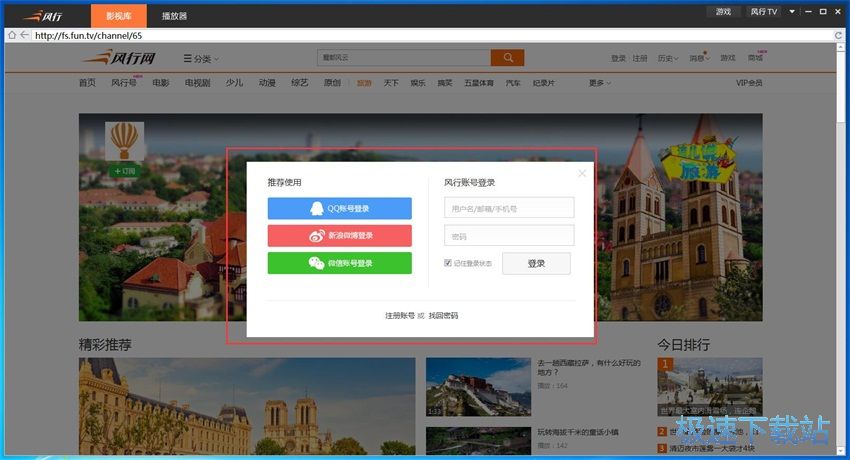
Task: Open the 玩转海拔千米的童话小镇 title
Action: point(577,432)
